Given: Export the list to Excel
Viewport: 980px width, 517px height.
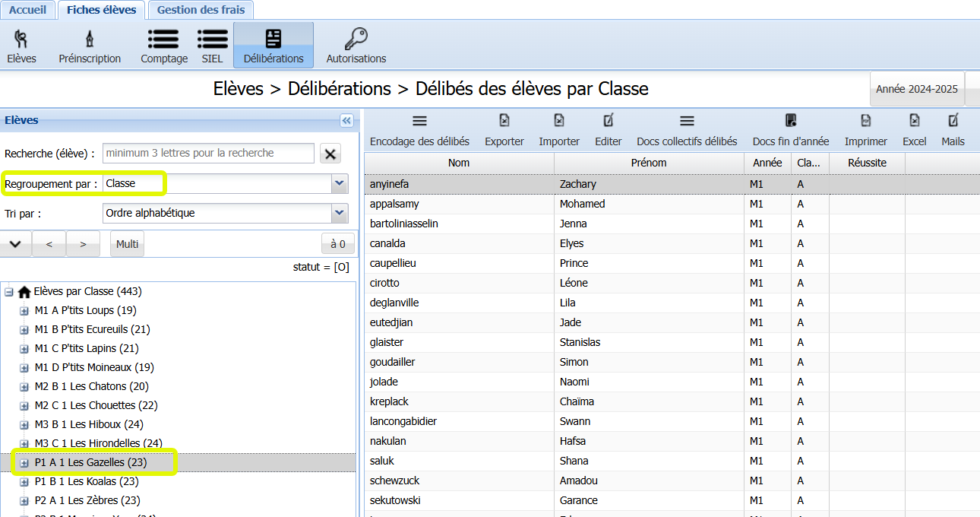Looking at the screenshot, I should click(x=915, y=131).
